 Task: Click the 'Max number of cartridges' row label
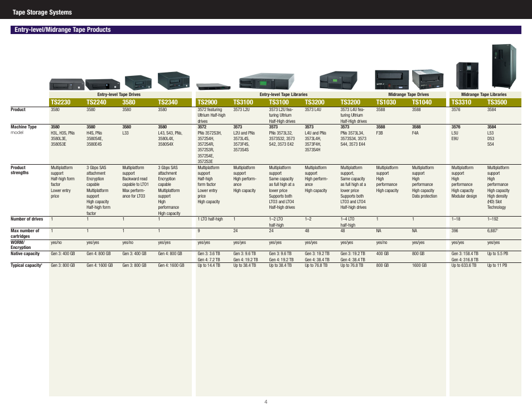click(x=25, y=233)
